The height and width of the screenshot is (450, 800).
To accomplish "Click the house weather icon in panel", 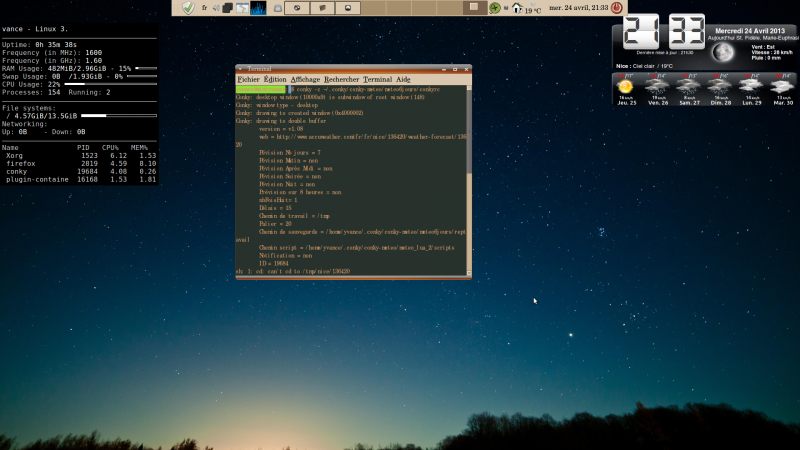I will 517,8.
